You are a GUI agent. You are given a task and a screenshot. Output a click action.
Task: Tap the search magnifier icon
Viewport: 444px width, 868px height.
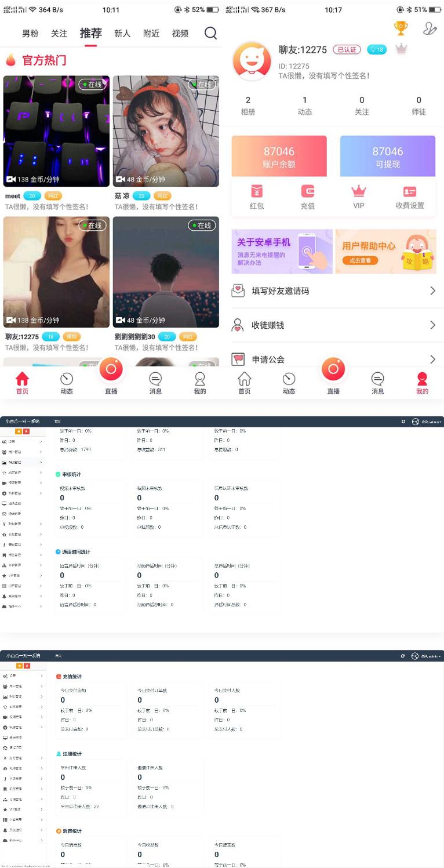pos(210,34)
